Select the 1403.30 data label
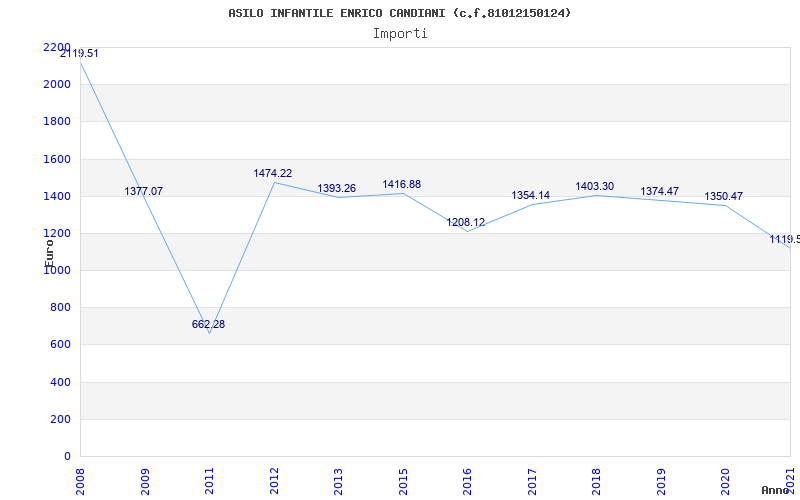Viewport: 800px width, 500px height. point(595,187)
